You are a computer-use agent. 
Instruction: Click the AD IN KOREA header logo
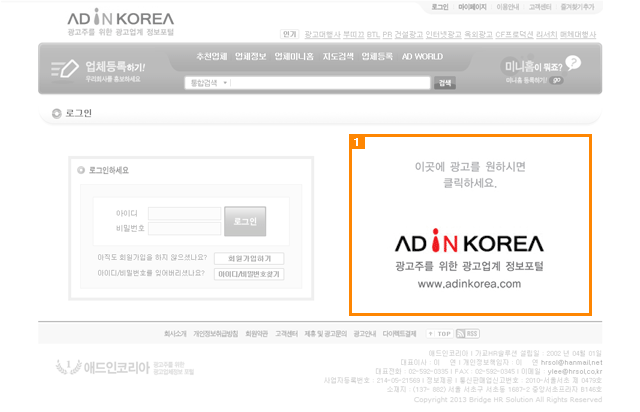120,22
